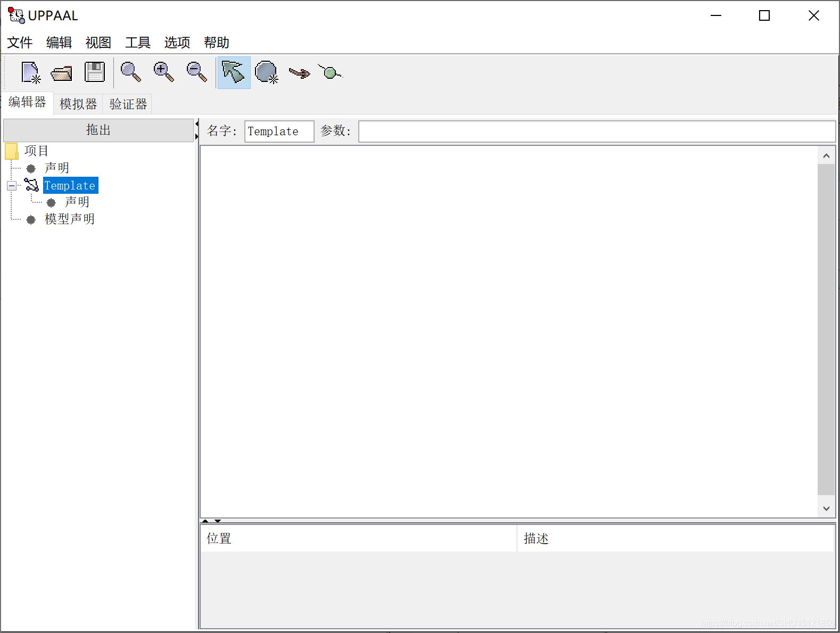Choose the Add Edge arrow tool
This screenshot has width=840, height=633.
point(299,73)
